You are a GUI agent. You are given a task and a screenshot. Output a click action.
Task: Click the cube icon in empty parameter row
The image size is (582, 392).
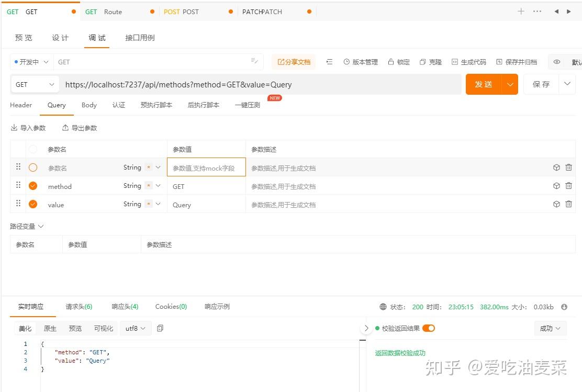pos(556,167)
